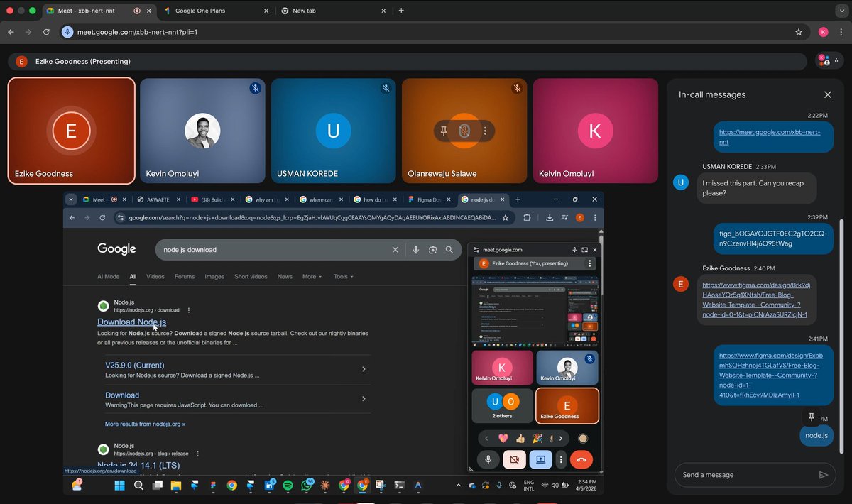End call with red hang-up button
Image resolution: width=852 pixels, height=504 pixels.
(581, 459)
